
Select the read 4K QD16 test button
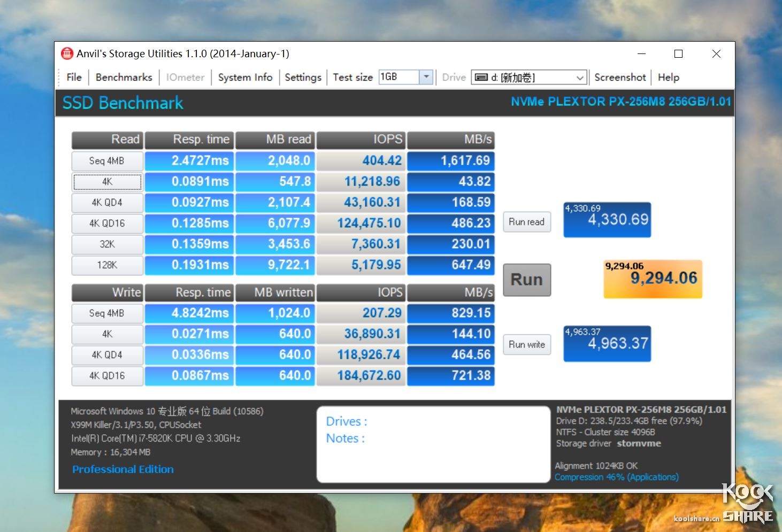[x=107, y=223]
